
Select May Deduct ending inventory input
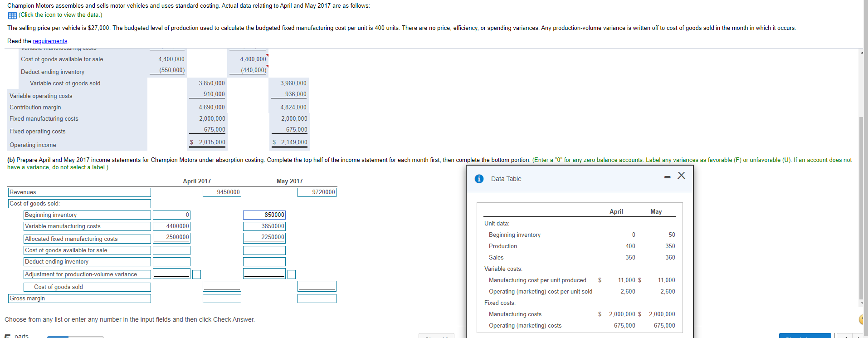click(264, 262)
